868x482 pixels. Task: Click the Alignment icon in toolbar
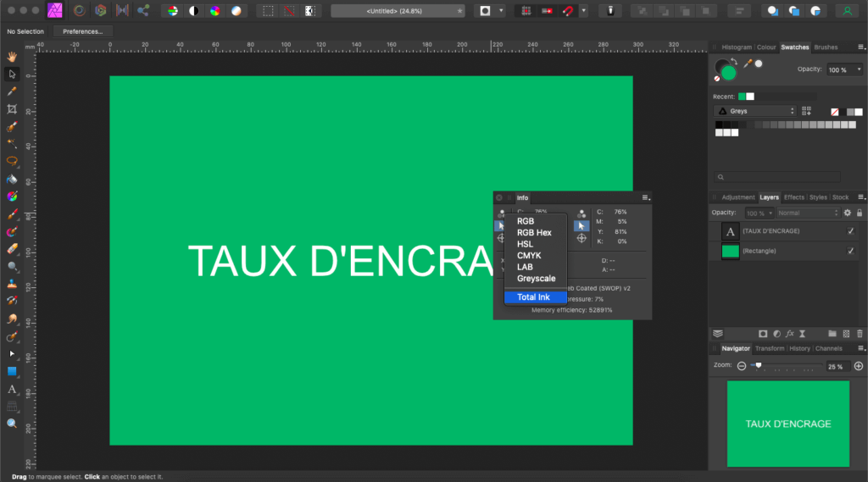click(739, 11)
